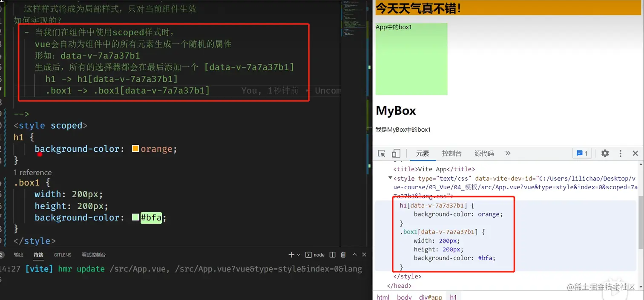Open the GITLENS panel tab

[x=63, y=255]
